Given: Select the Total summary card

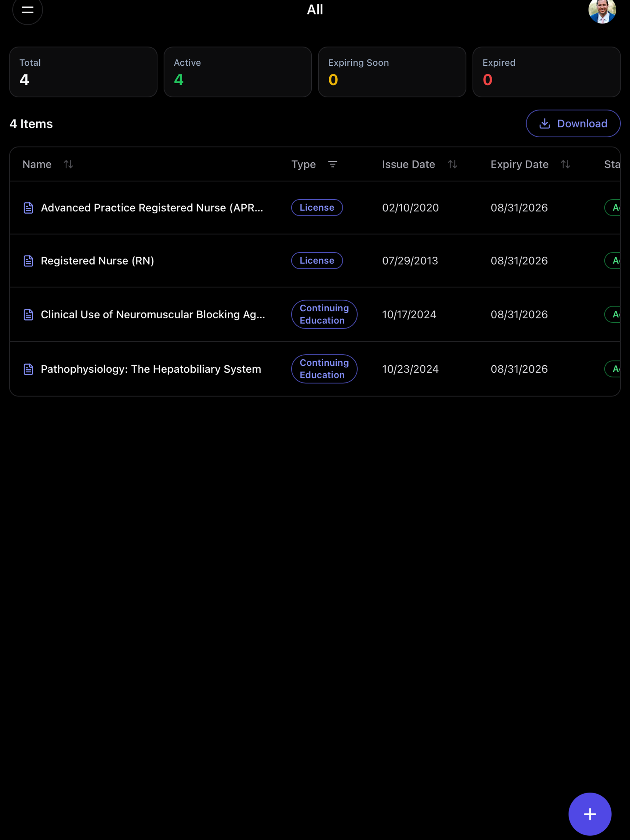Looking at the screenshot, I should [x=83, y=72].
